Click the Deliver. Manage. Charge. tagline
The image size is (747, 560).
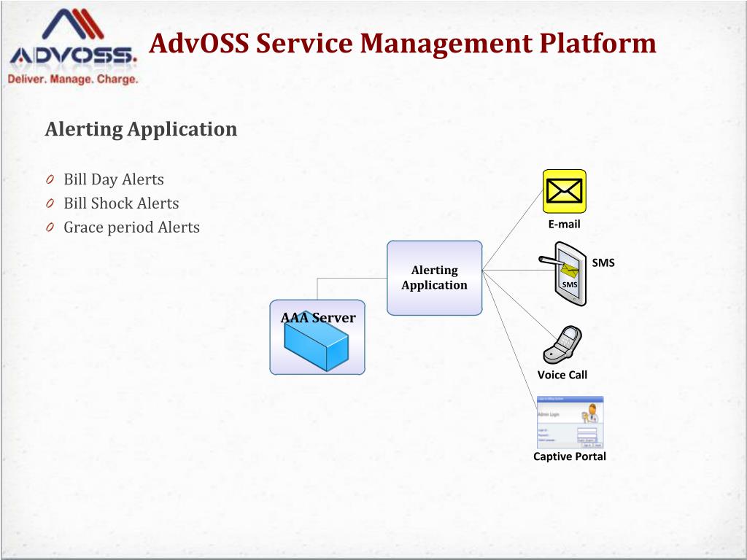pos(73,79)
